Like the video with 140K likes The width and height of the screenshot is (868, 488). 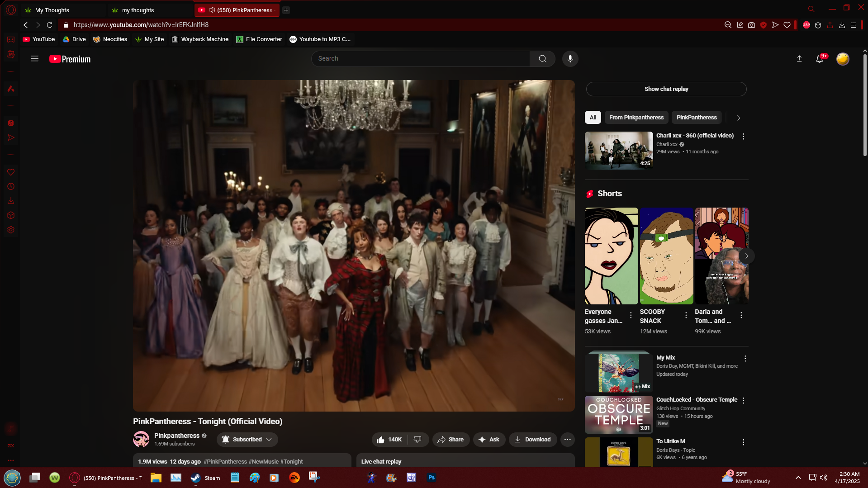(389, 439)
